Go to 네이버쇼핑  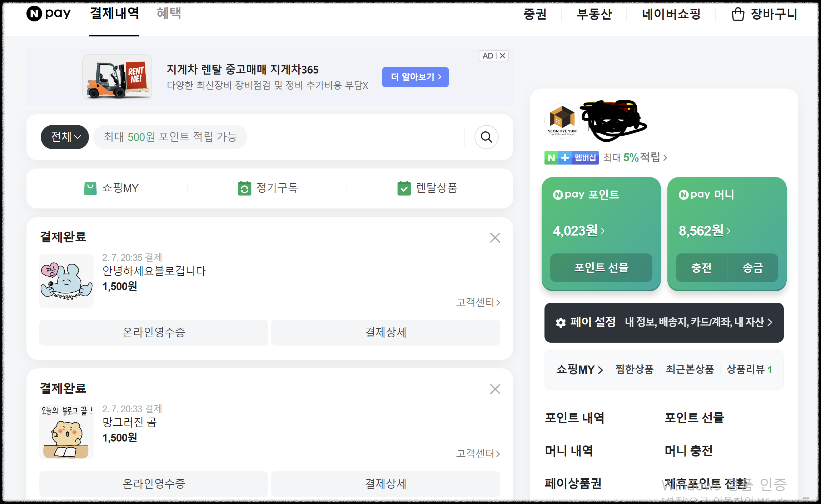pyautogui.click(x=671, y=14)
